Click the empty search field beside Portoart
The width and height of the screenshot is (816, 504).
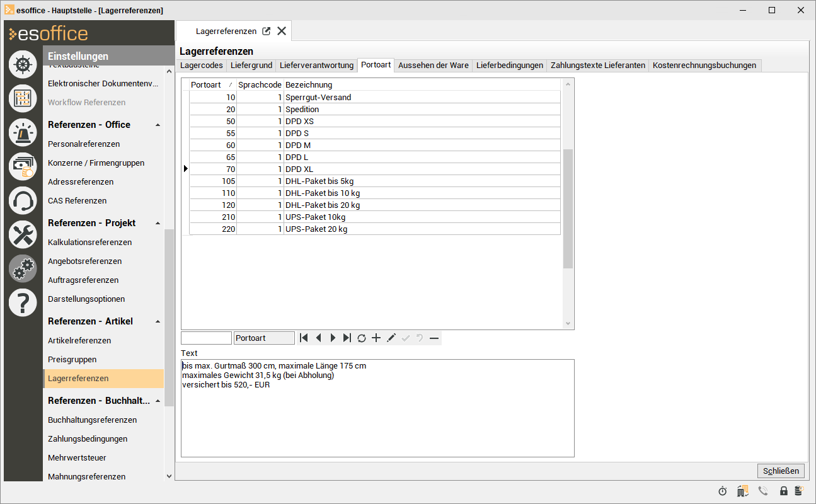pos(206,338)
